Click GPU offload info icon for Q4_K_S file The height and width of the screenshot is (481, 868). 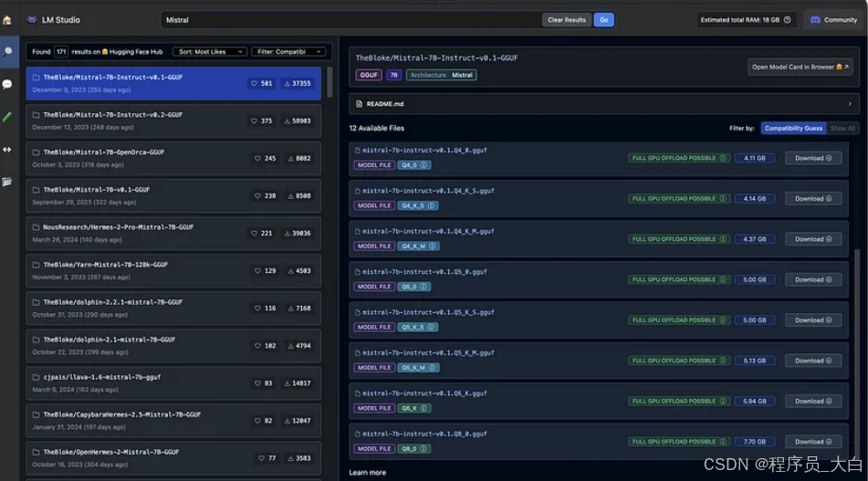(x=723, y=199)
